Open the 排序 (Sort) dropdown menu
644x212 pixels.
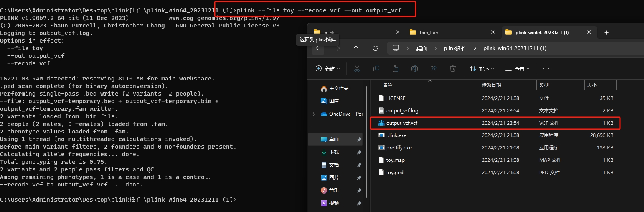(482, 69)
